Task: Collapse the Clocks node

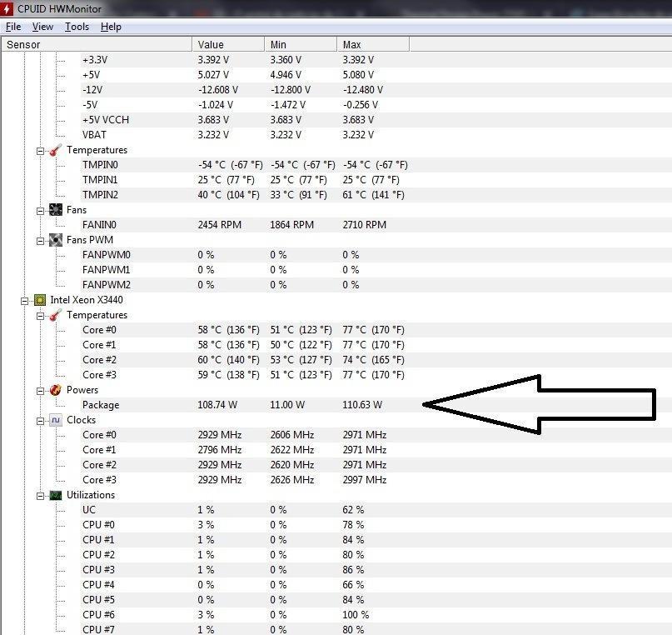Action: [40, 421]
